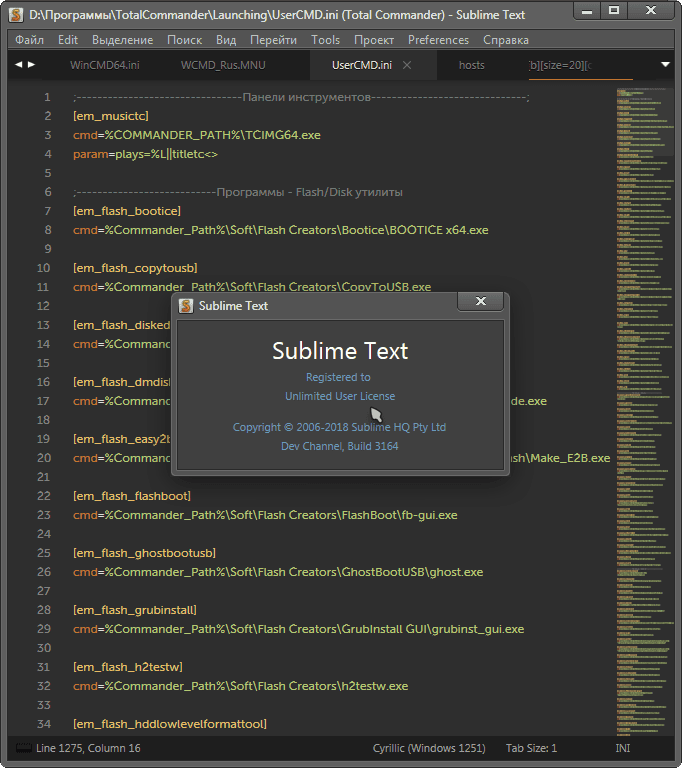Switch to the WinCMD64.ini tab
Viewport: 682px width, 768px height.
104,65
